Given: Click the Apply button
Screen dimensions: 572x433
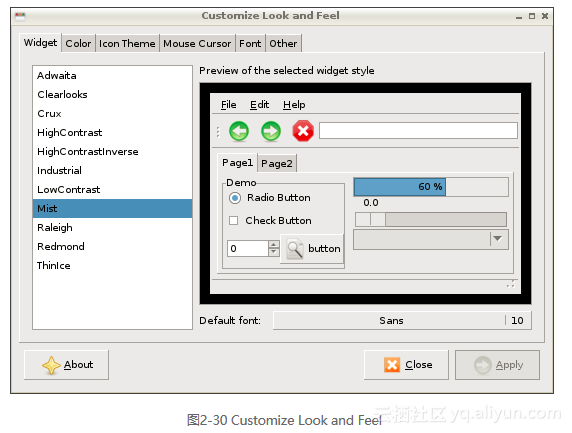Looking at the screenshot, I should tap(498, 365).
